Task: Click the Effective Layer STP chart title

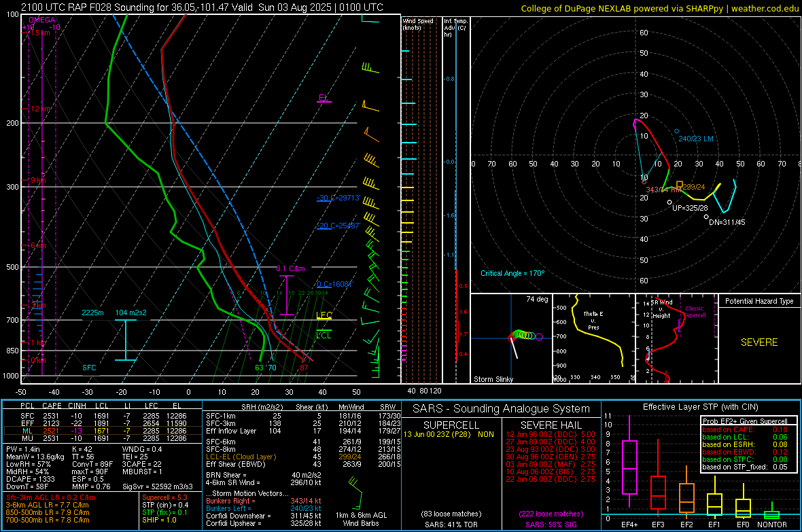Action: click(700, 407)
